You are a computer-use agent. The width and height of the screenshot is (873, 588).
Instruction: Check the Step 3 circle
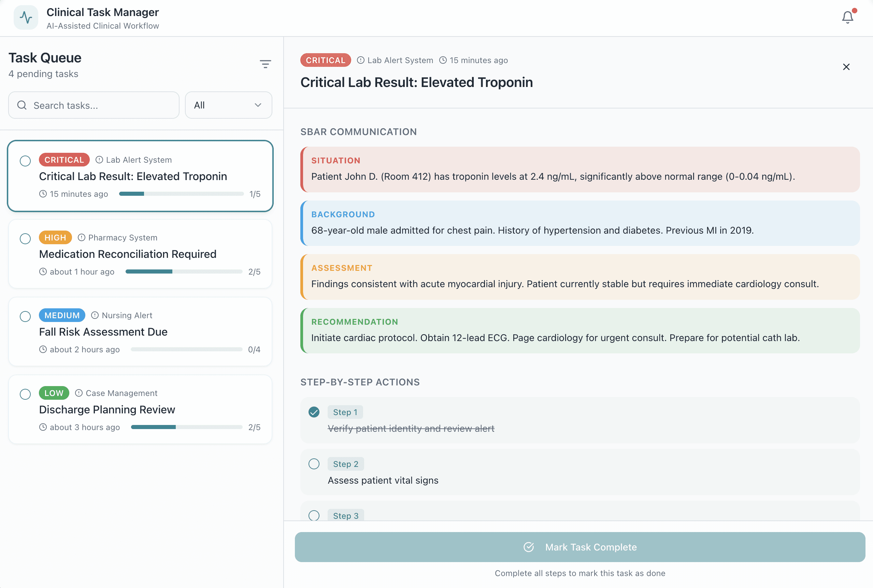pos(314,516)
